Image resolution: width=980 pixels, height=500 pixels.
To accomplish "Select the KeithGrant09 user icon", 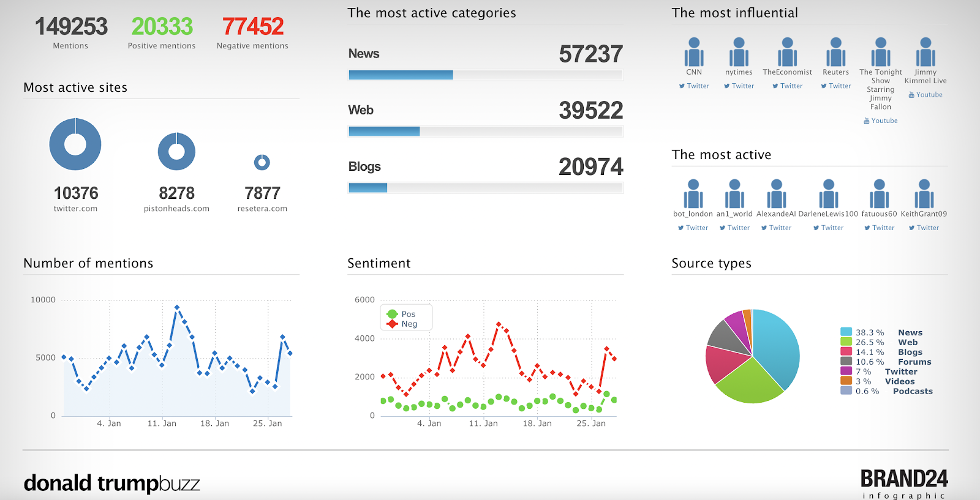I will (924, 194).
